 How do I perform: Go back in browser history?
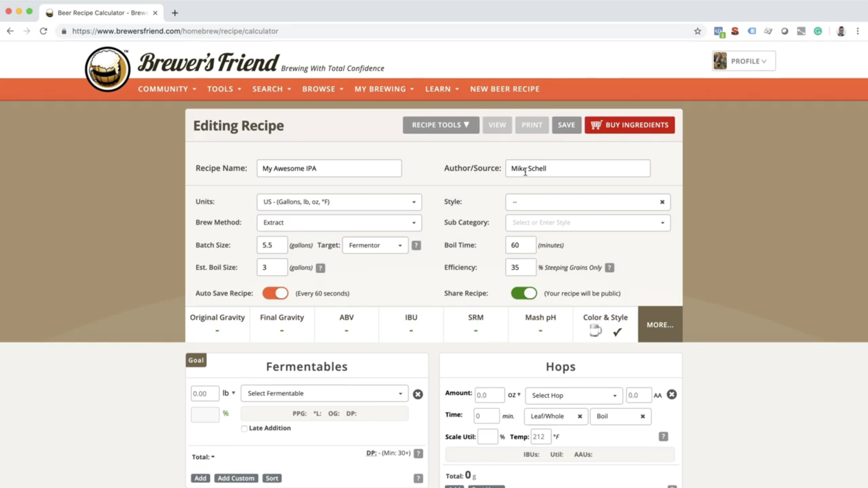pyautogui.click(x=10, y=31)
